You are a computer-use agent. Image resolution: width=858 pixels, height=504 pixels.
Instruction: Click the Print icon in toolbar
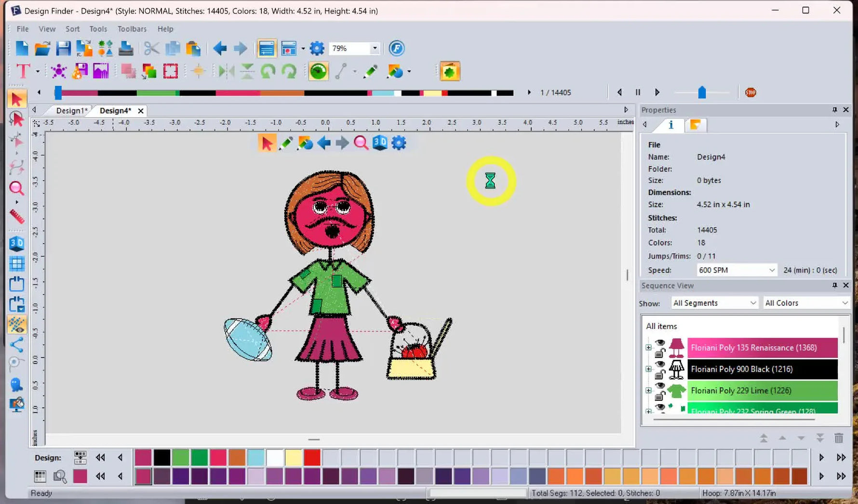126,48
